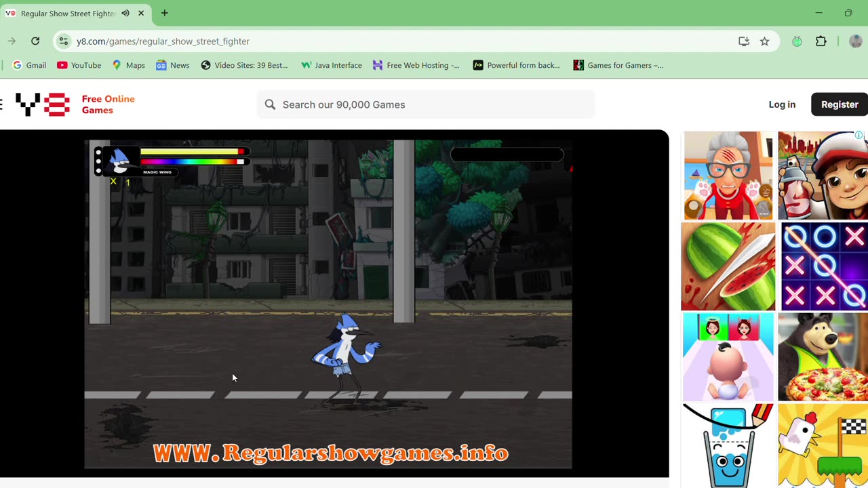Open the Chrome profile avatar
Screen dimensions: 868x488
(x=855, y=41)
